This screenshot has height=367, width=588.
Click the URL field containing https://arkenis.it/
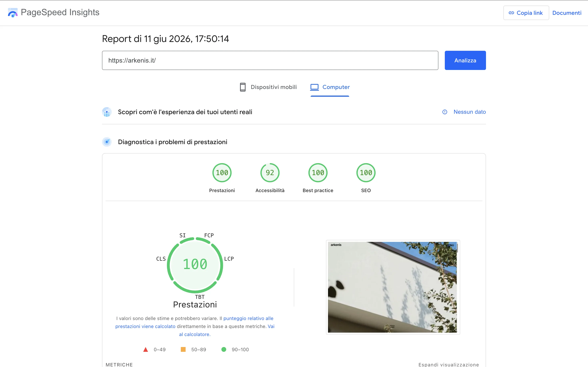(270, 60)
